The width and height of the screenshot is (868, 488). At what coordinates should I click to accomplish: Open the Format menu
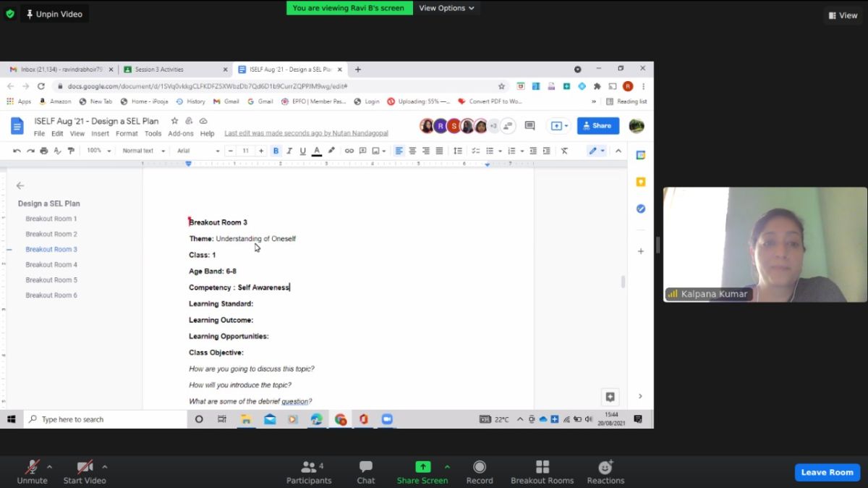click(127, 134)
